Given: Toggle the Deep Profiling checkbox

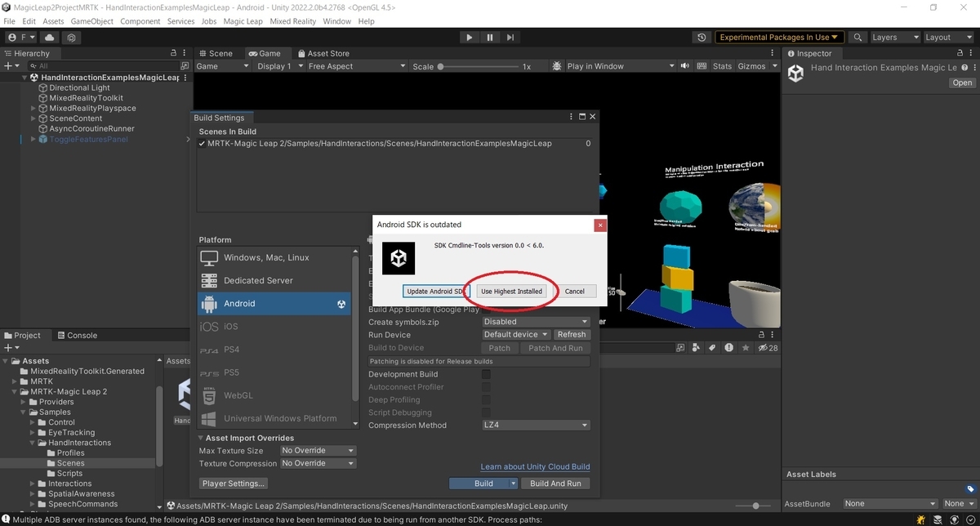Looking at the screenshot, I should 487,400.
